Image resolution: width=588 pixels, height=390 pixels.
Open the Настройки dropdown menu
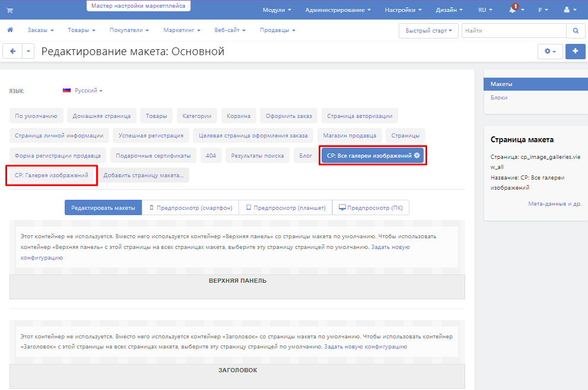[403, 10]
